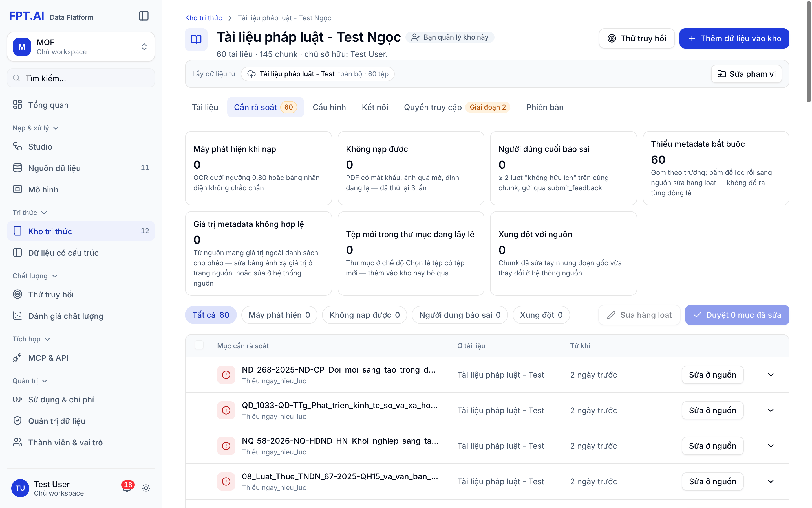Switch to Tài liệu tab
Screen dimensions: 812x508
205,107
